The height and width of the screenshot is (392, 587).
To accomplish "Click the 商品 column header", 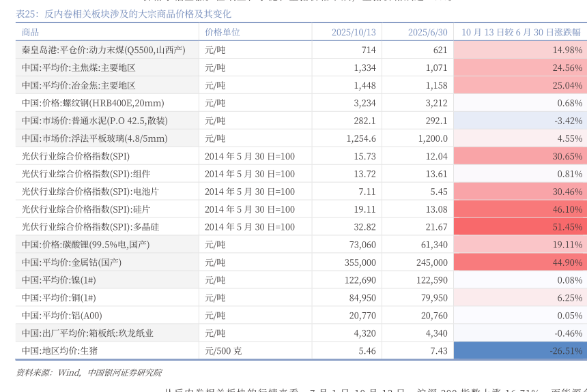I will coord(31,32).
